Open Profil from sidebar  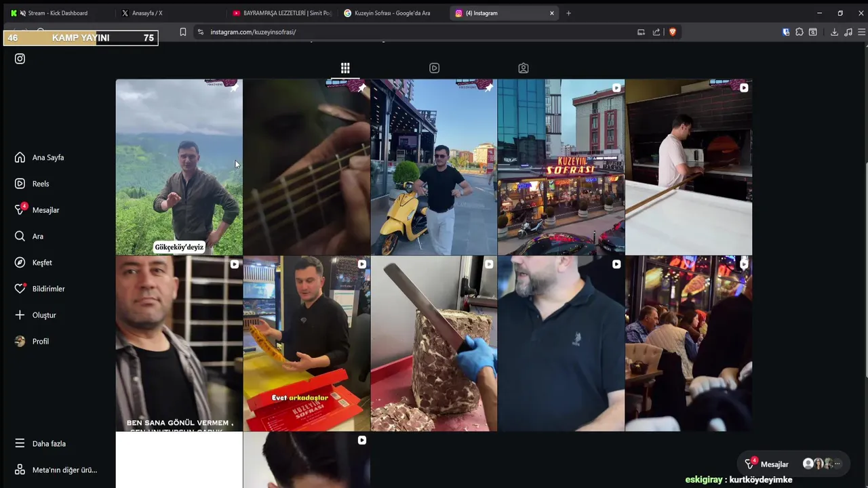31,342
